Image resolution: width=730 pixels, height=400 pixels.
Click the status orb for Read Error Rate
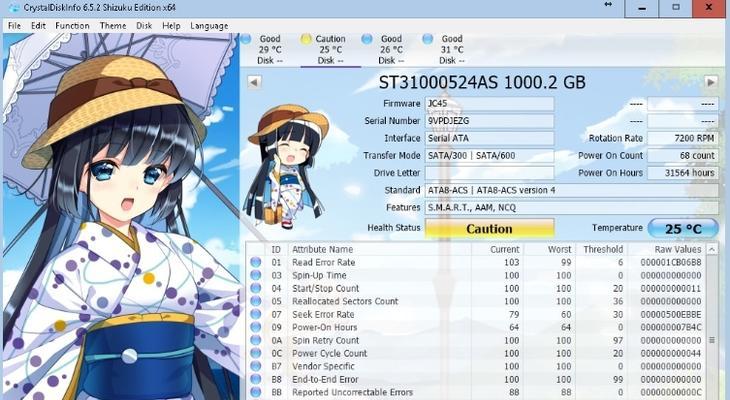click(x=256, y=262)
